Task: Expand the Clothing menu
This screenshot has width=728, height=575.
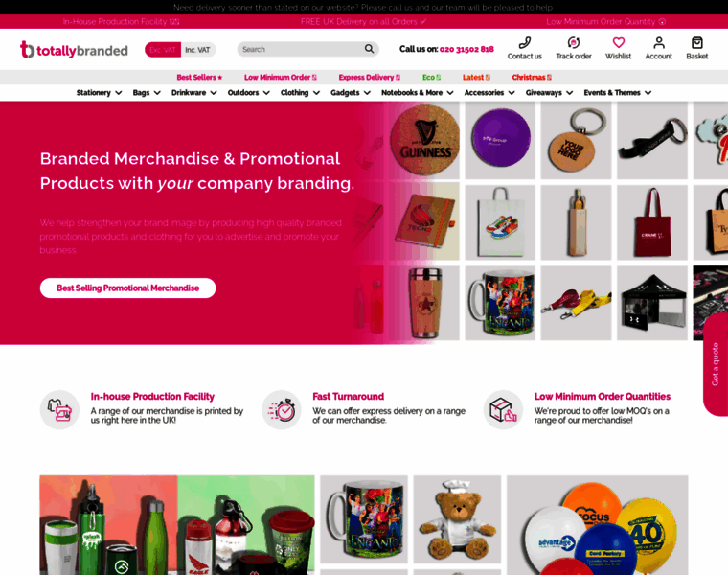Action: 300,92
